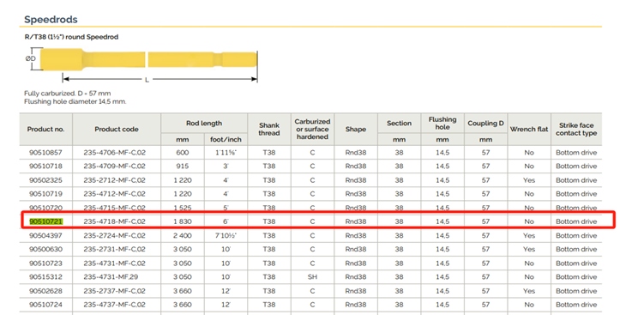
Task: Click the 1 830 mm rod length value
Action: tap(183, 221)
